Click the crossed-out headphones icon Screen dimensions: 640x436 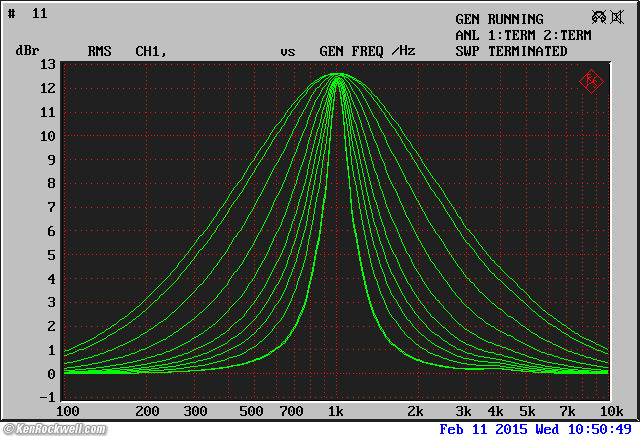click(599, 18)
